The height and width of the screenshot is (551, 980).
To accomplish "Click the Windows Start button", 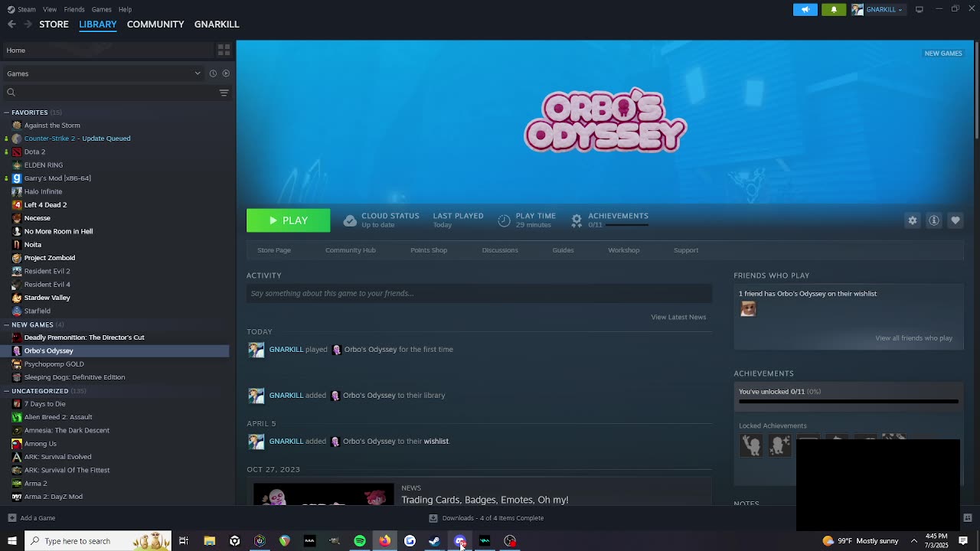I will pyautogui.click(x=11, y=541).
